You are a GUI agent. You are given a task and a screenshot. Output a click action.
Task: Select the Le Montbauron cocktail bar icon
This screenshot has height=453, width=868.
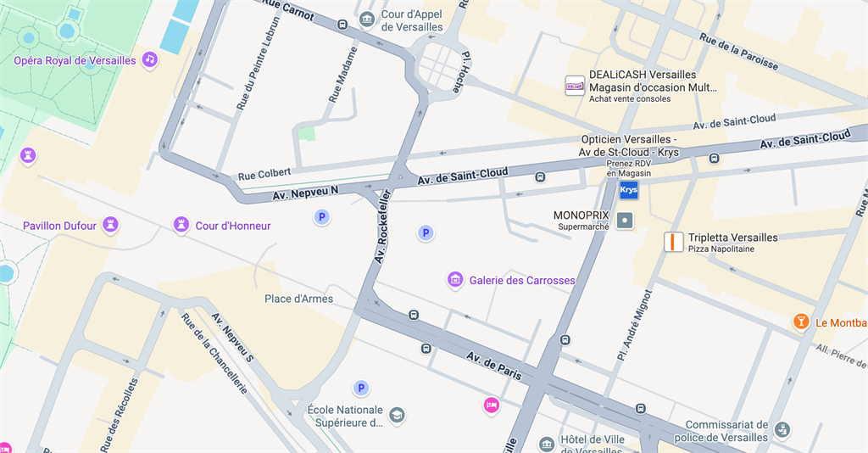tap(800, 322)
